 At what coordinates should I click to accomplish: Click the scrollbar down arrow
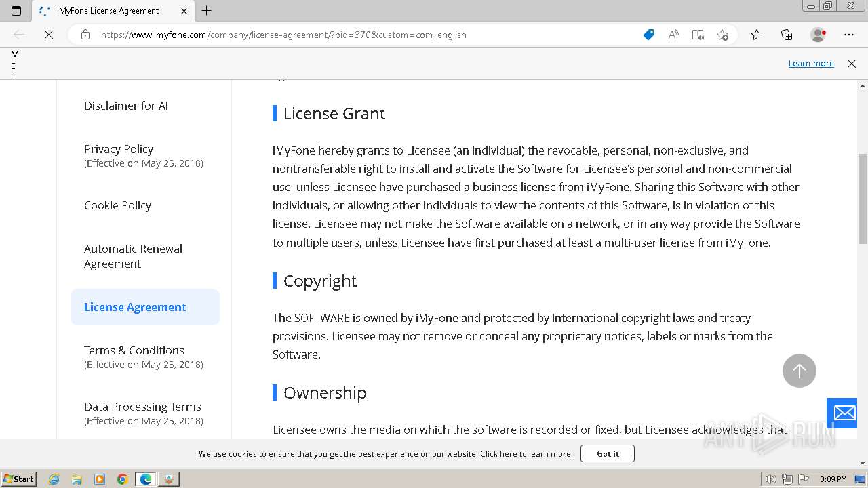[x=863, y=463]
